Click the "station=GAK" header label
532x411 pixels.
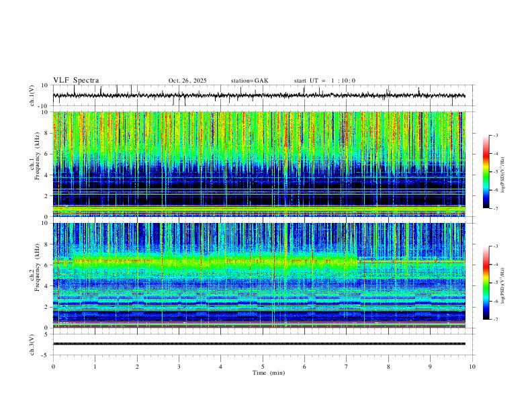coord(249,81)
